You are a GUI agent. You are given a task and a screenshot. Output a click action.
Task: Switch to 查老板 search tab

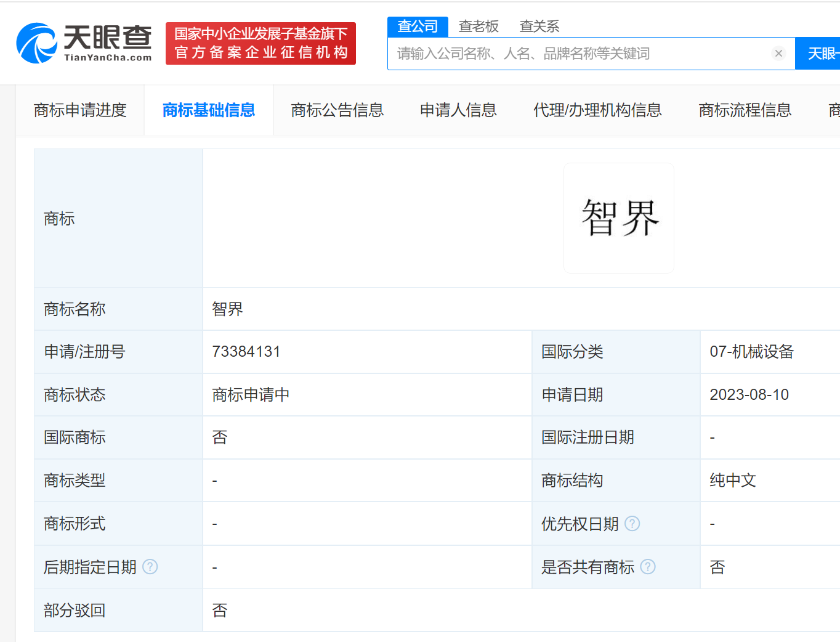point(479,26)
